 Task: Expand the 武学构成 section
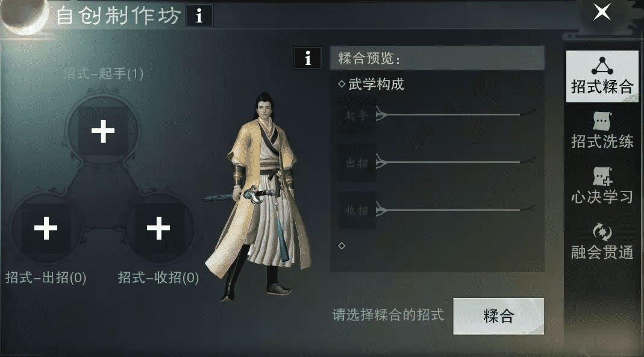[x=371, y=84]
